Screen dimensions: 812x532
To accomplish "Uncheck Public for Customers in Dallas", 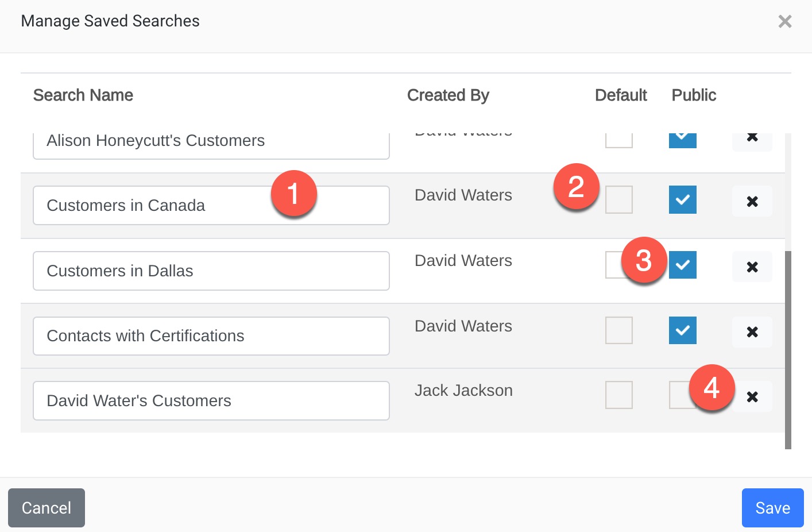I will tap(683, 265).
